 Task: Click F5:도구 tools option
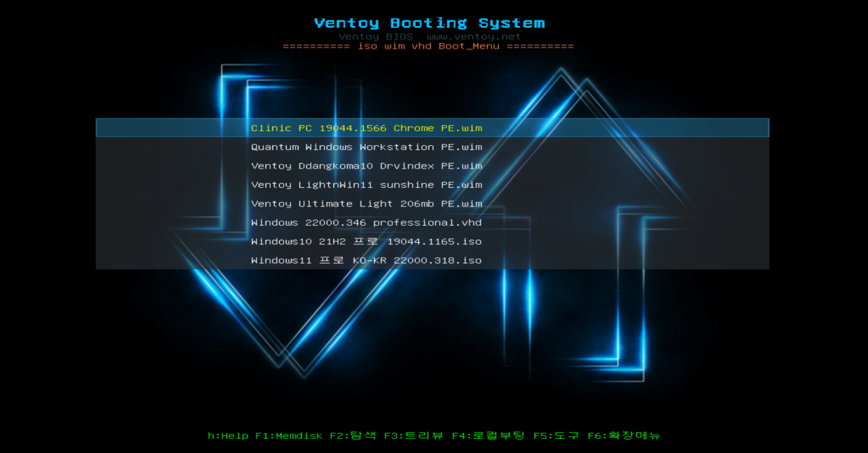click(x=556, y=436)
